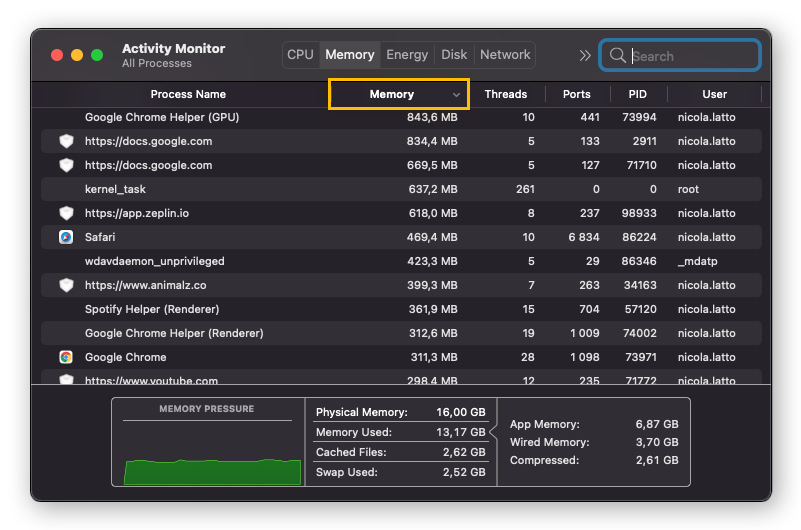Click the Wired Memory 3,70 GB entry

(594, 442)
